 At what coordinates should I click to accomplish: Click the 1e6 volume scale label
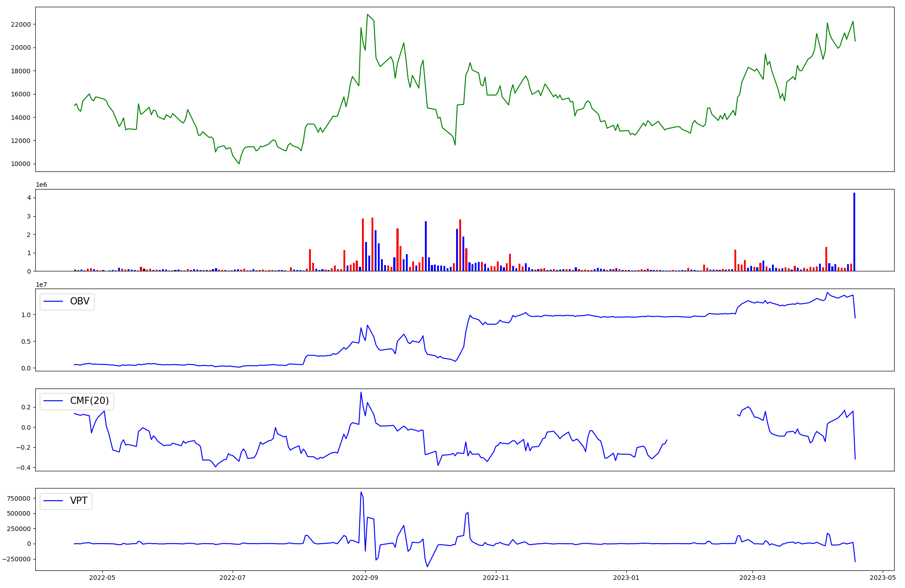click(x=42, y=185)
